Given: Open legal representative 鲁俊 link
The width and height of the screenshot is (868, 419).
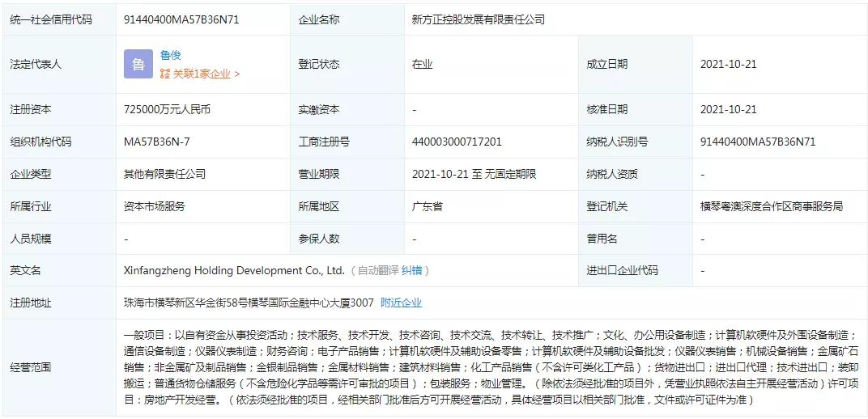Looking at the screenshot, I should coord(171,55).
